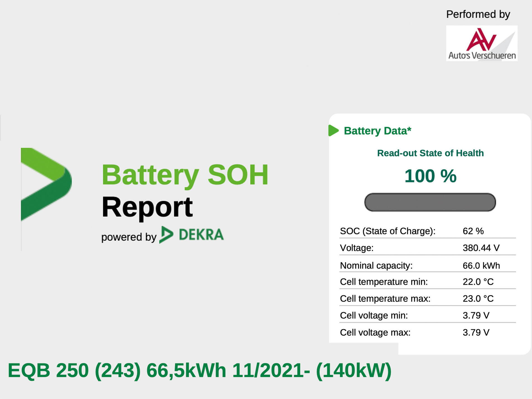This screenshot has height=399, width=532.
Task: Click the '22.0 °C' temperature value
Action: coord(478,282)
